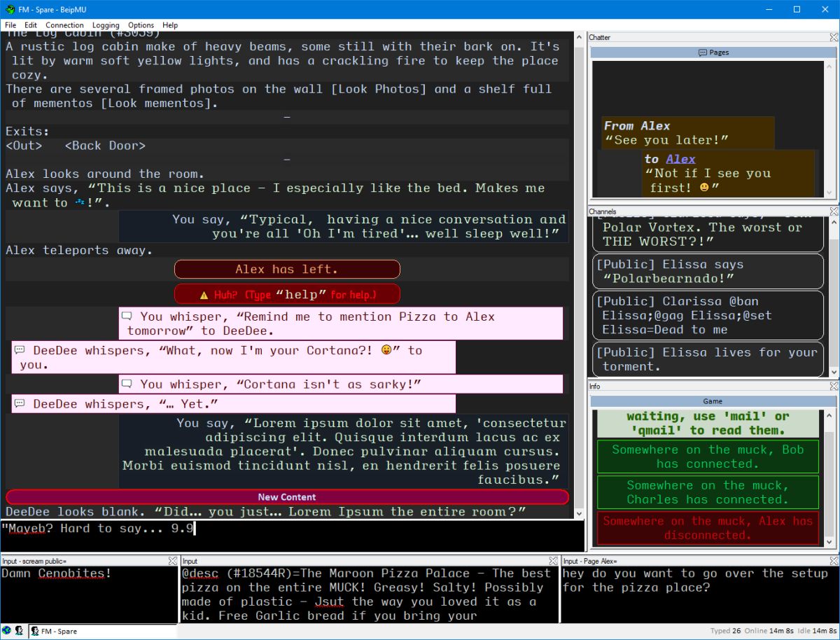
Task: Click the main command input field
Action: pos(292,536)
